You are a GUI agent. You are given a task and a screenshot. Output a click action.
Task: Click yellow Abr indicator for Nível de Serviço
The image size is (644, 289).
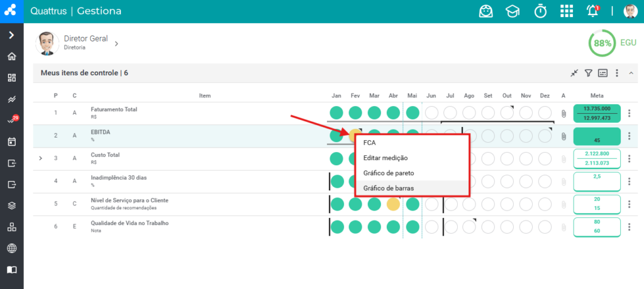(x=394, y=204)
